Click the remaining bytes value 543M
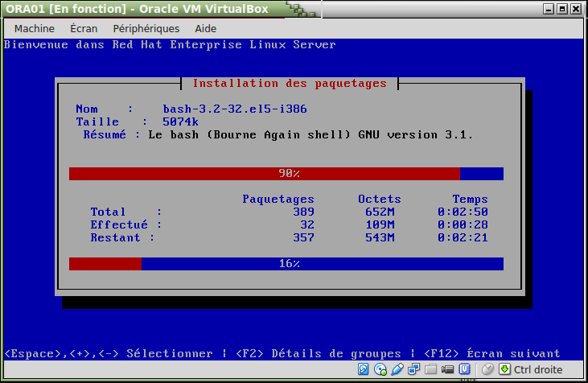Image resolution: width=588 pixels, height=383 pixels. 380,237
